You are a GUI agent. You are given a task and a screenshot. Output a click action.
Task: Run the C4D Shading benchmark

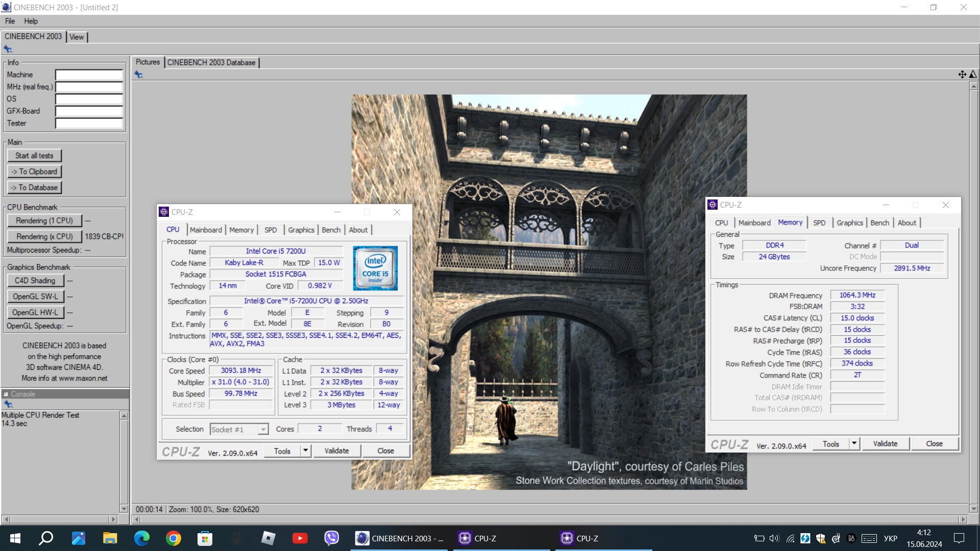(x=35, y=281)
